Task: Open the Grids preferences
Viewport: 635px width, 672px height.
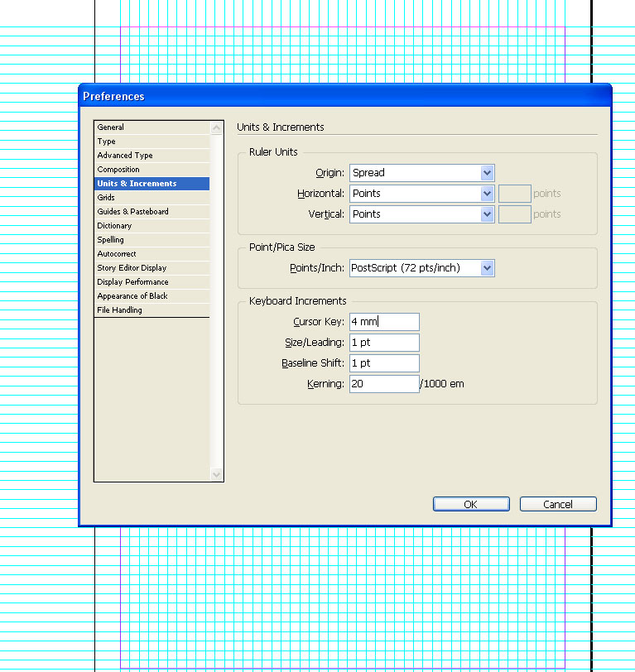Action: pos(152,198)
